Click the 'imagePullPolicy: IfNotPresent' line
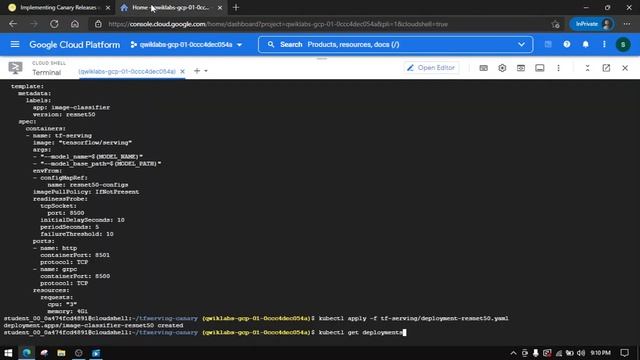Screen dimensions: 640x360 point(86,192)
